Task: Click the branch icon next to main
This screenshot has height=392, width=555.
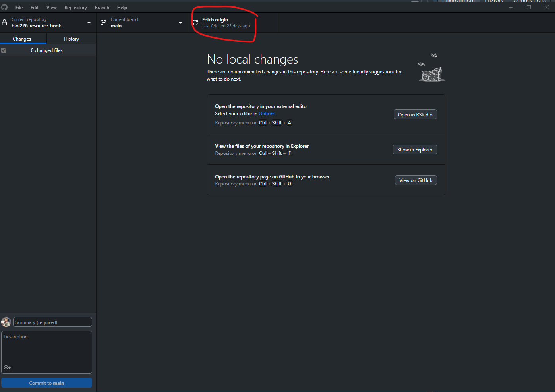Action: click(104, 23)
